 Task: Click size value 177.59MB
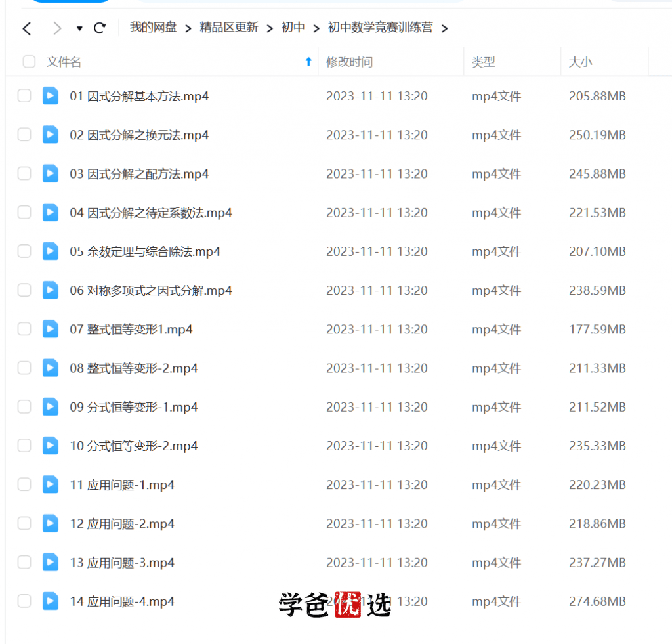[x=597, y=330]
